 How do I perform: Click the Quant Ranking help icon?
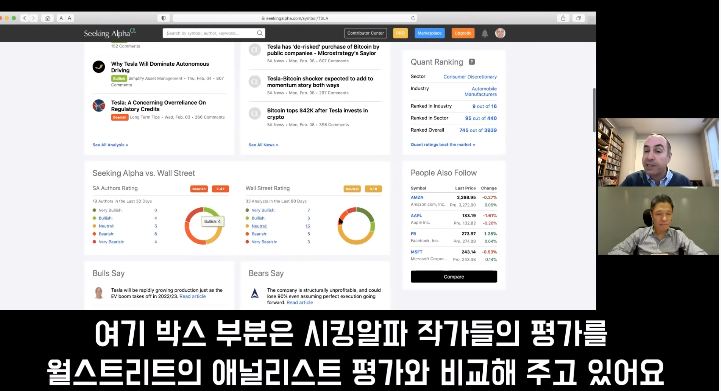tap(472, 62)
